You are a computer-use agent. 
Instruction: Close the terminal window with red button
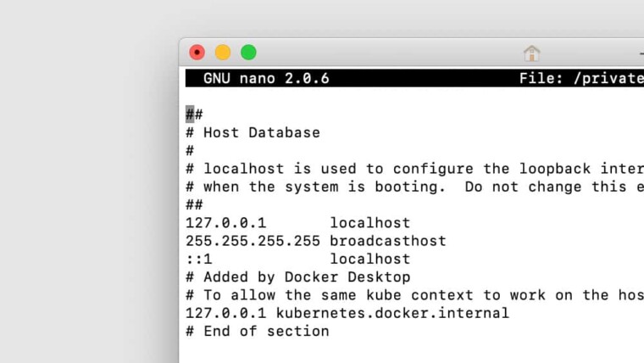(197, 53)
